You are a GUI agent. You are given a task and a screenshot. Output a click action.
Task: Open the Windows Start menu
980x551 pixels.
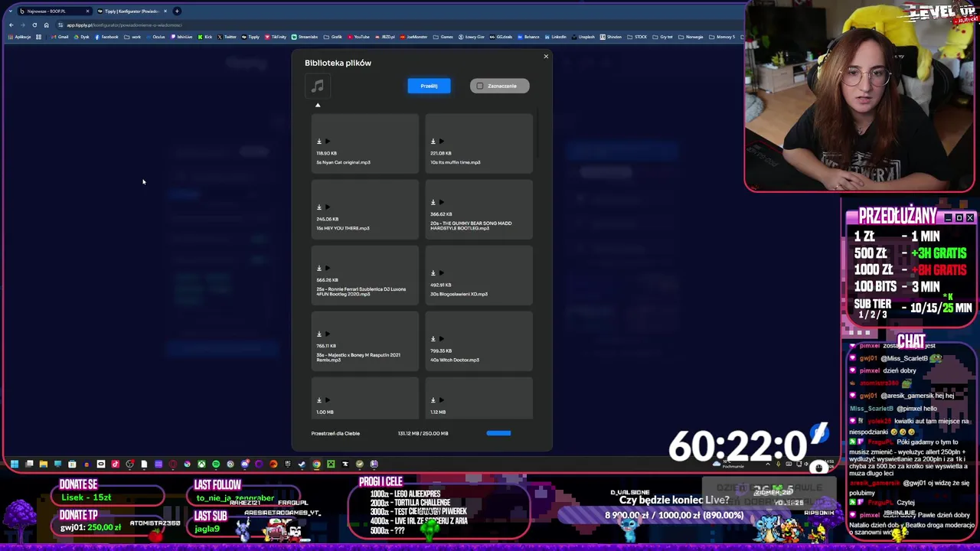(15, 464)
